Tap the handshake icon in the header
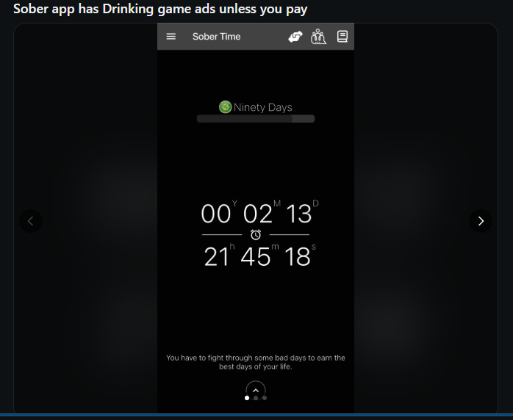The image size is (513, 420). (x=295, y=37)
